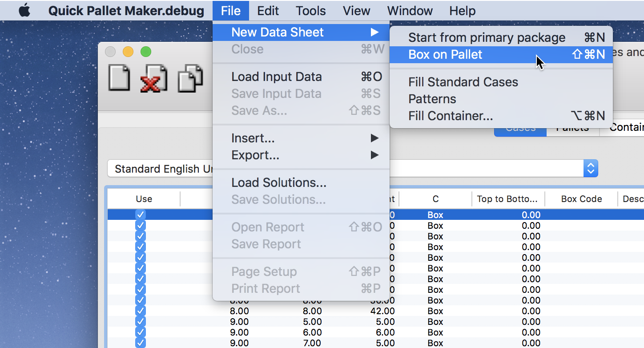Select Patterns in the submenu
The height and width of the screenshot is (348, 644).
(x=501, y=99)
